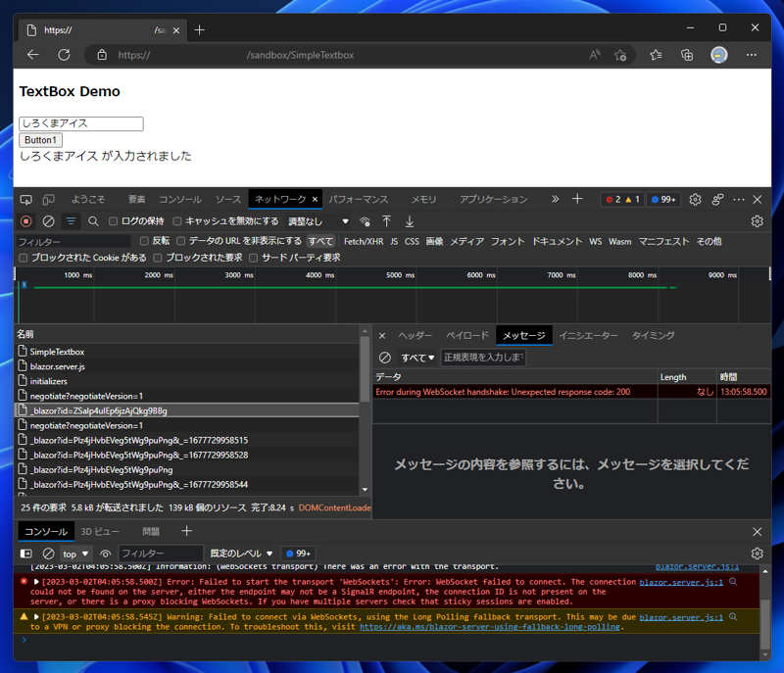
Task: Open network conditions wifi icon
Action: point(365,221)
